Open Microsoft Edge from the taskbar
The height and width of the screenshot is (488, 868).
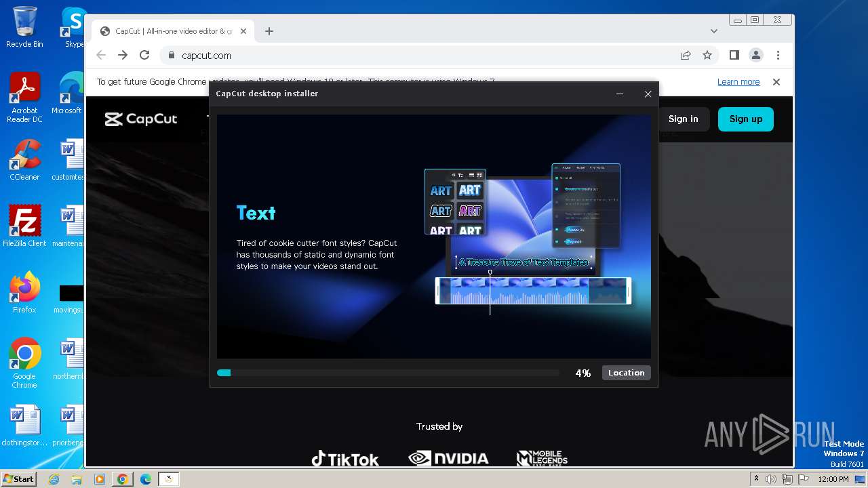pos(146,479)
